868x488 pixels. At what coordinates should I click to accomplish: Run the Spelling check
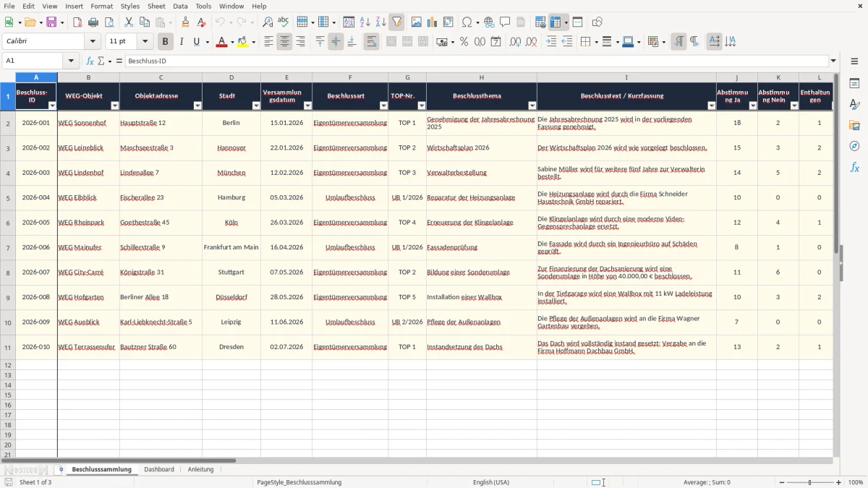click(283, 22)
